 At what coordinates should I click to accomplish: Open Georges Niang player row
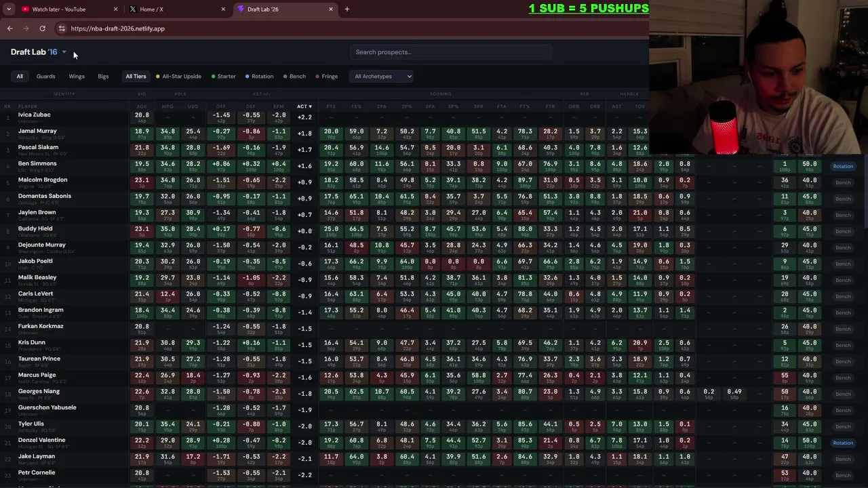(x=434, y=394)
